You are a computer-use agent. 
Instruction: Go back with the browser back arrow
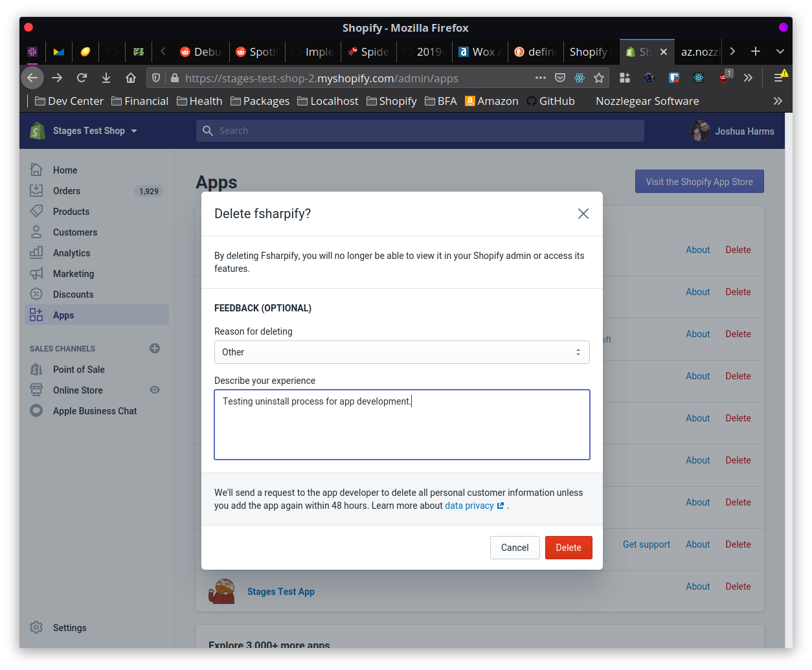[32, 78]
